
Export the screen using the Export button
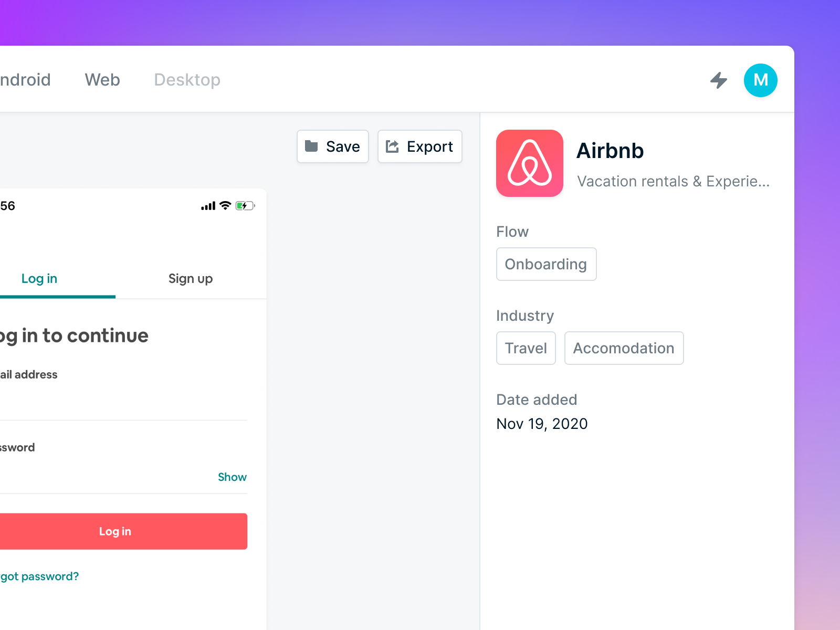420,146
